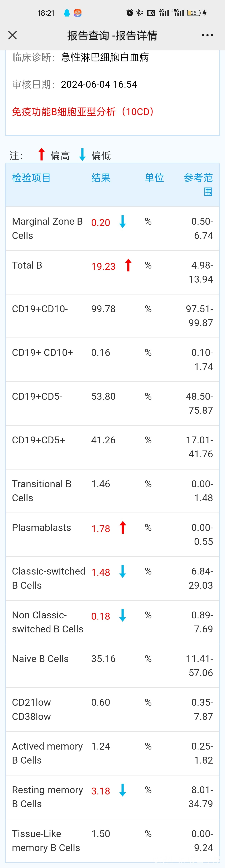Tap the down arrow beside Resting memory B
Image resolution: width=225 pixels, height=868 pixels.
click(123, 790)
